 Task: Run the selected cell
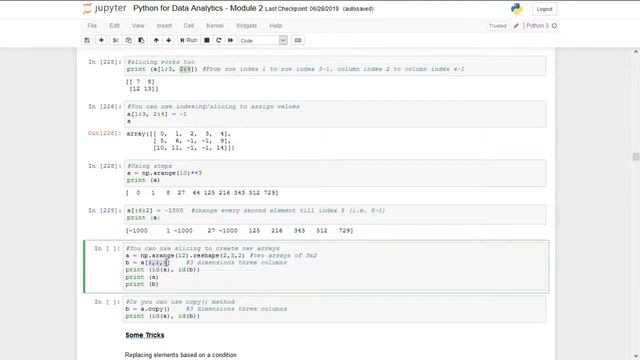tap(189, 40)
